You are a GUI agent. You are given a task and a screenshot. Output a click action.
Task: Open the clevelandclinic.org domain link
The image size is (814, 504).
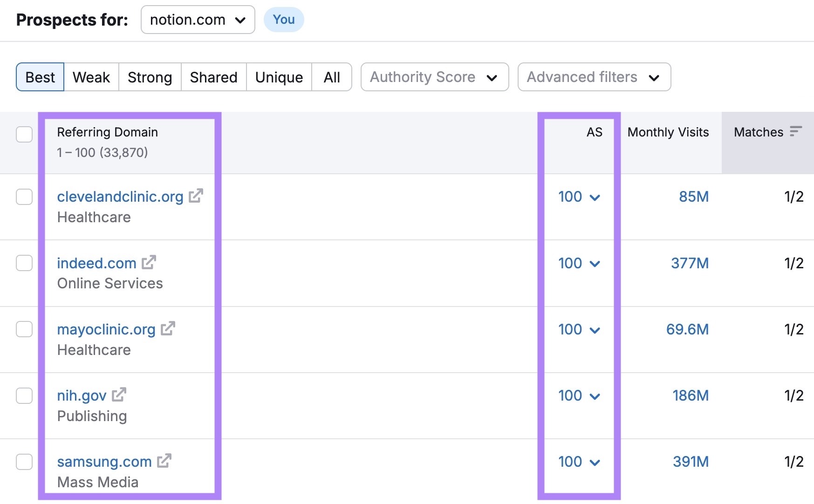pyautogui.click(x=120, y=197)
